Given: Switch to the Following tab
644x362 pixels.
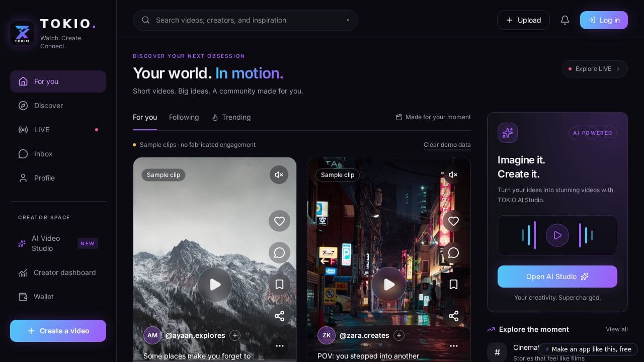Looking at the screenshot, I should (x=184, y=117).
